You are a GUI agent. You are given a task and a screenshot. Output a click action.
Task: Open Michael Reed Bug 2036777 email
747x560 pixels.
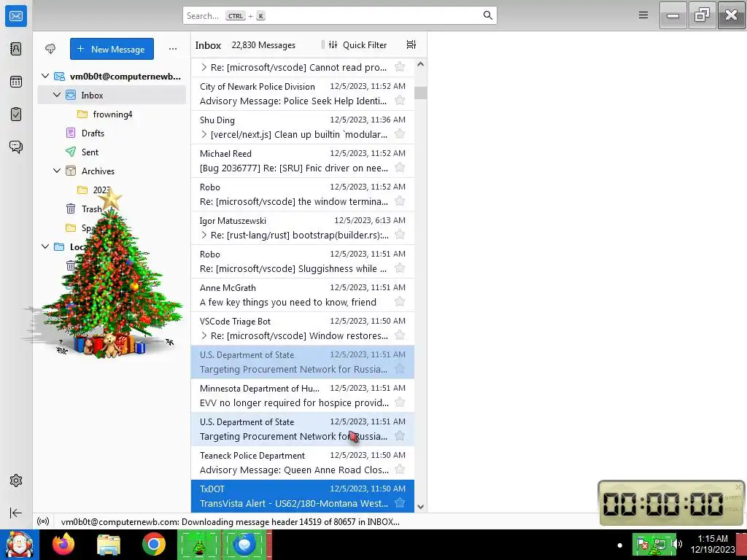tap(303, 160)
